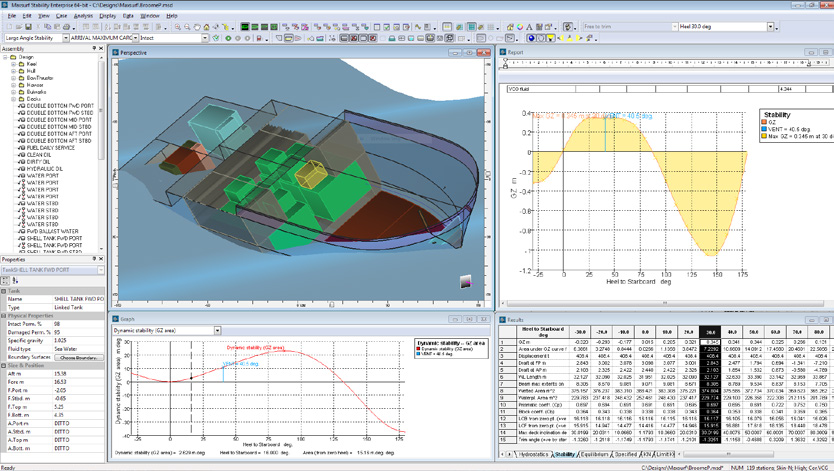Click the Assembly panel vertical scrollbar
Viewport: 834px width, 471px height.
(x=101, y=111)
